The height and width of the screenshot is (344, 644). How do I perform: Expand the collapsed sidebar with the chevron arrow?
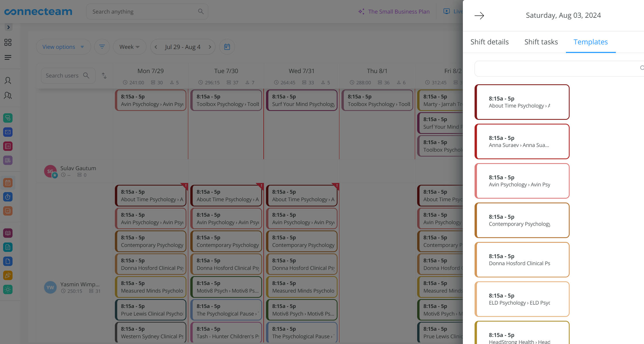[x=7, y=27]
